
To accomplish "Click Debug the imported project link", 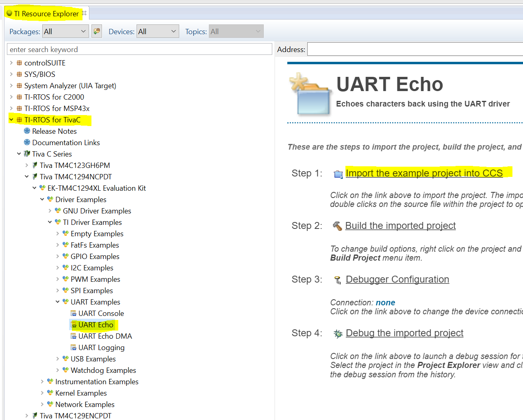I will click(x=404, y=333).
